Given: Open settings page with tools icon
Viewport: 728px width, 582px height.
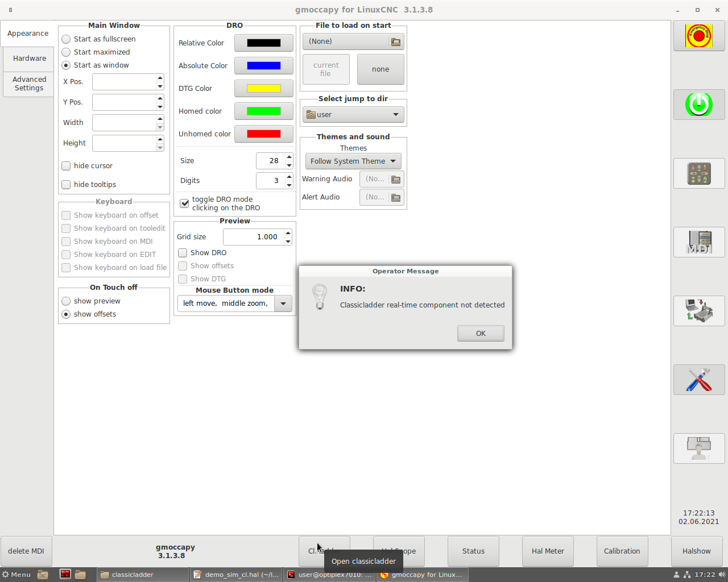Looking at the screenshot, I should (699, 380).
